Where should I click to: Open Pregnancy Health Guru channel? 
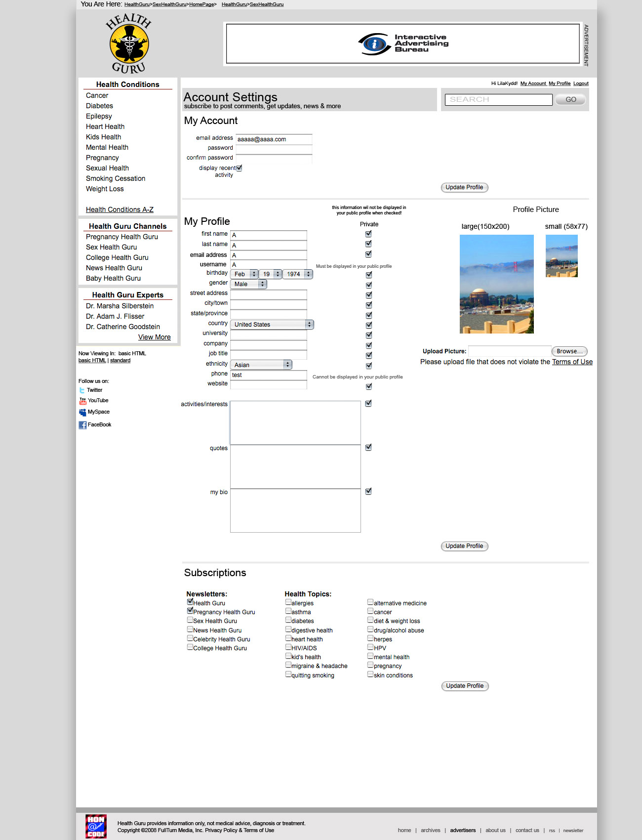click(x=122, y=237)
